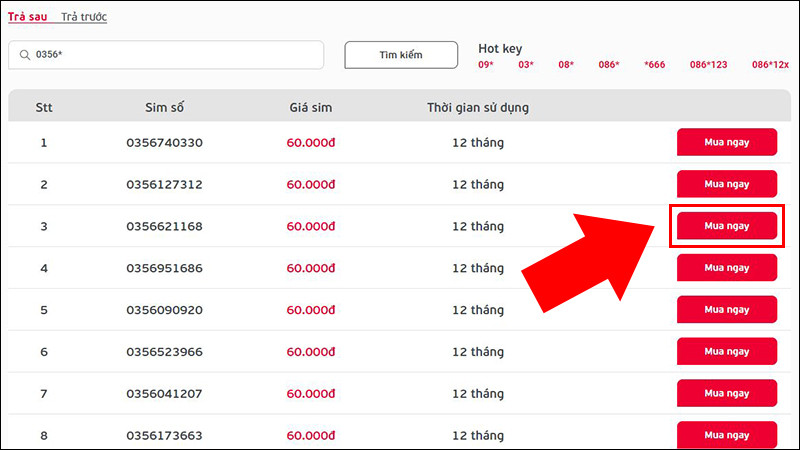Click the search magnifier icon

coord(22,54)
